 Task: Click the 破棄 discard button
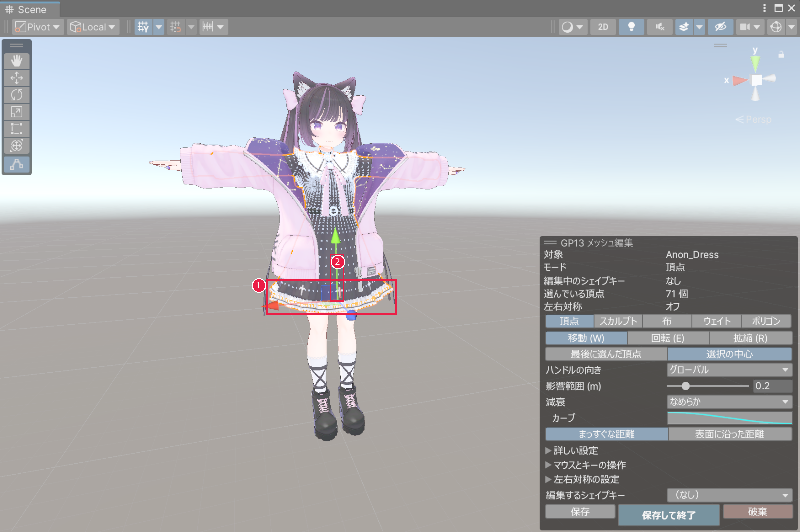758,512
